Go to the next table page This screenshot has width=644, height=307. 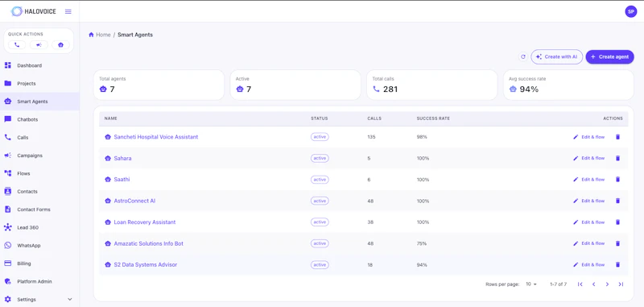point(607,284)
